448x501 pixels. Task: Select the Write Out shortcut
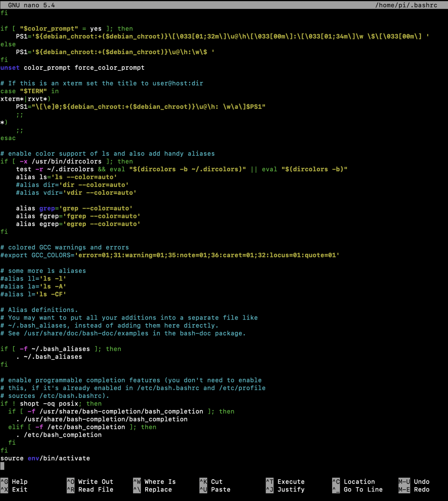90,481
